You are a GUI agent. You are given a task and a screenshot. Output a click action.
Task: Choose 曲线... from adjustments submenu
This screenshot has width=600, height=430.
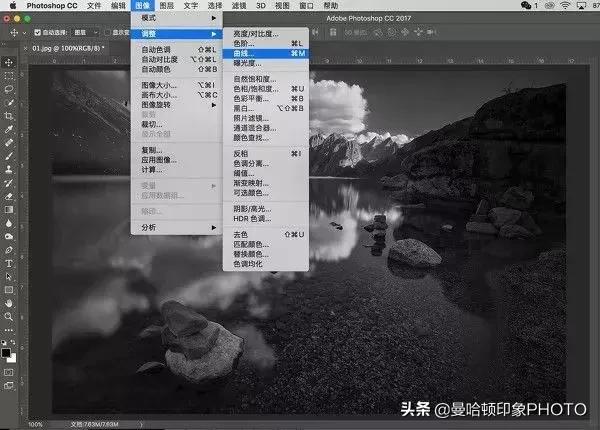tap(266, 54)
